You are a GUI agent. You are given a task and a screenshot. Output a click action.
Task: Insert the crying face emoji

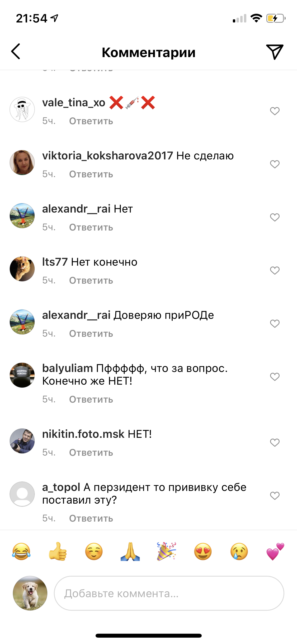click(239, 551)
